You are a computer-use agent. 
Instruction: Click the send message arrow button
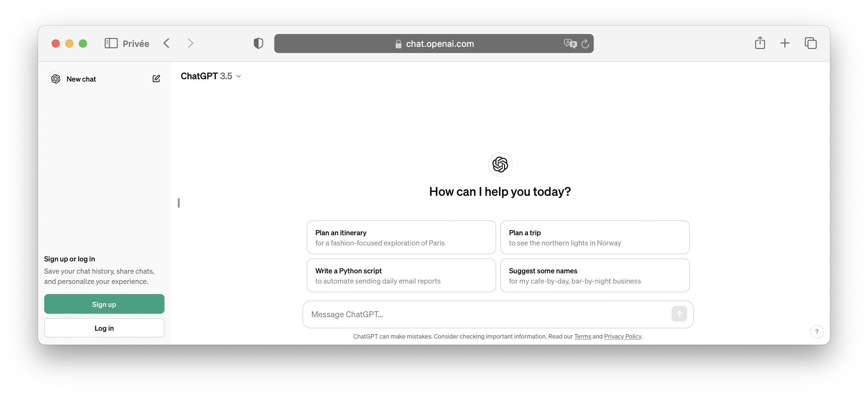click(679, 314)
